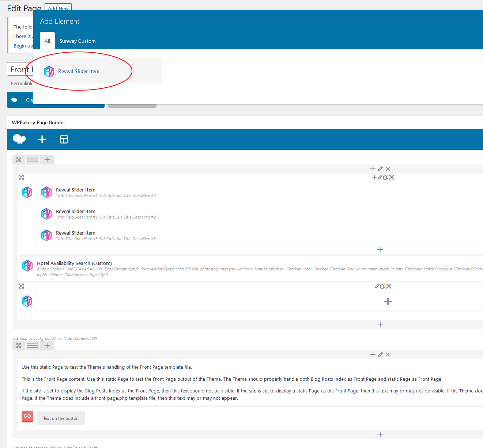Screen dimensions: 483x448
Task: Click the first row's drag-move handle icon
Action: point(19,160)
